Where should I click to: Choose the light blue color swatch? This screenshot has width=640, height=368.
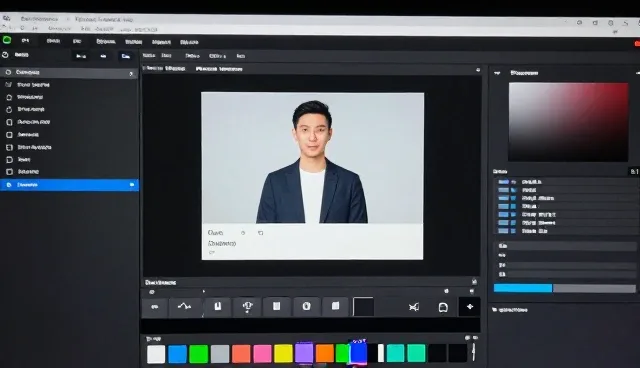click(x=177, y=354)
